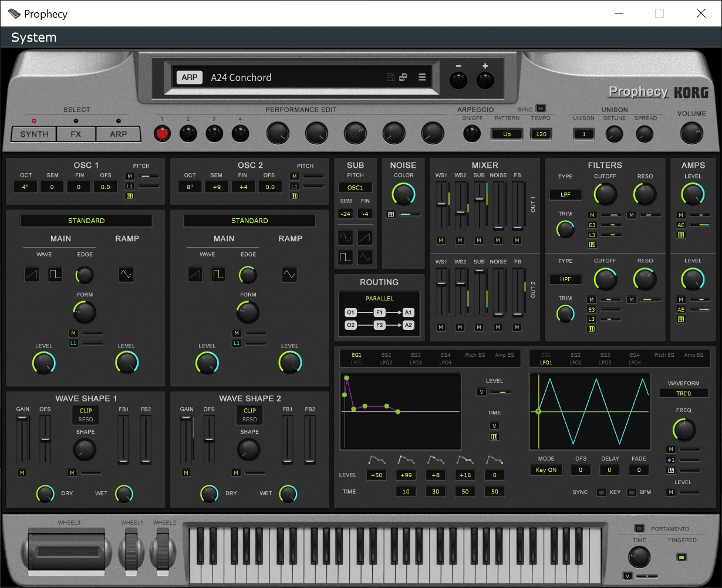This screenshot has height=588, width=722.
Task: Select OSC 2 sawtooth main wave
Action: coord(195,274)
